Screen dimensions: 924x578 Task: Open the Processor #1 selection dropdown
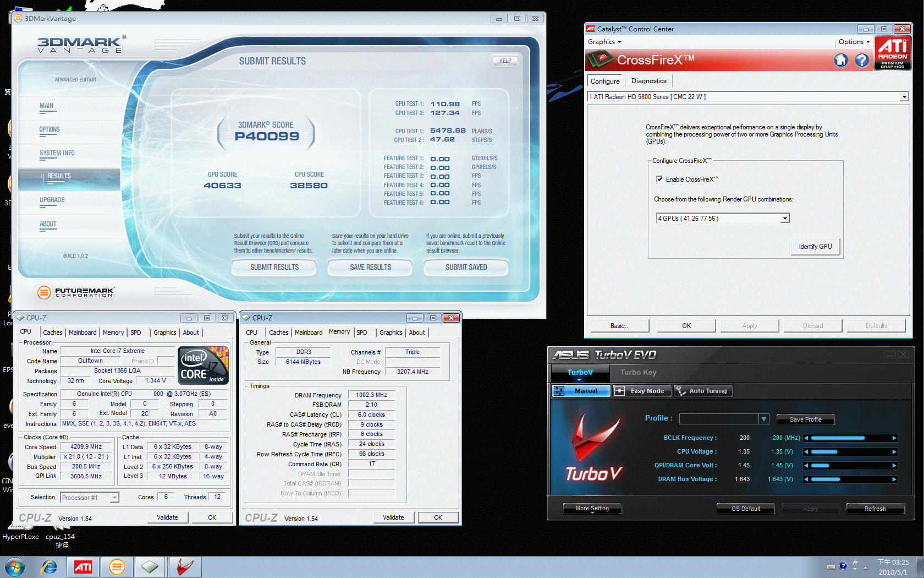click(114, 498)
